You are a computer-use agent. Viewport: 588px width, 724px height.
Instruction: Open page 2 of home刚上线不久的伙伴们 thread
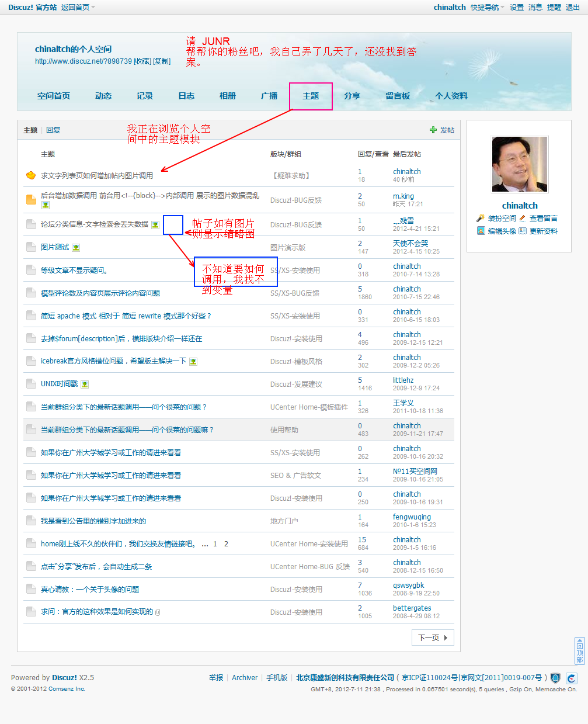coord(226,544)
